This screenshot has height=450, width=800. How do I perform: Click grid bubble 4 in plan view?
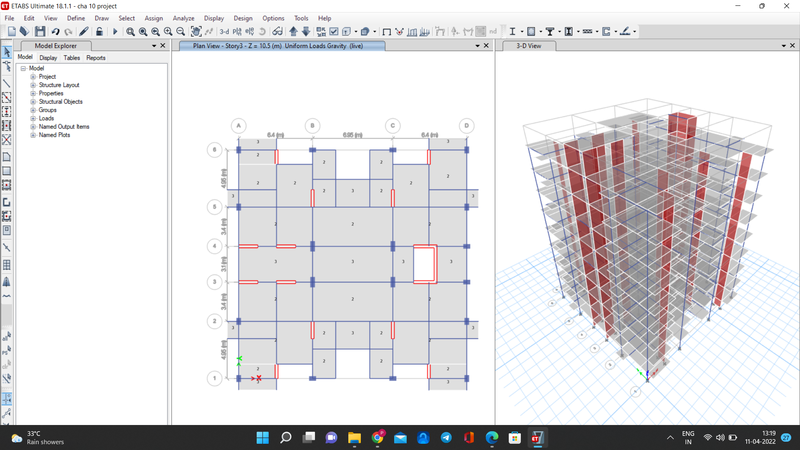[x=214, y=246]
